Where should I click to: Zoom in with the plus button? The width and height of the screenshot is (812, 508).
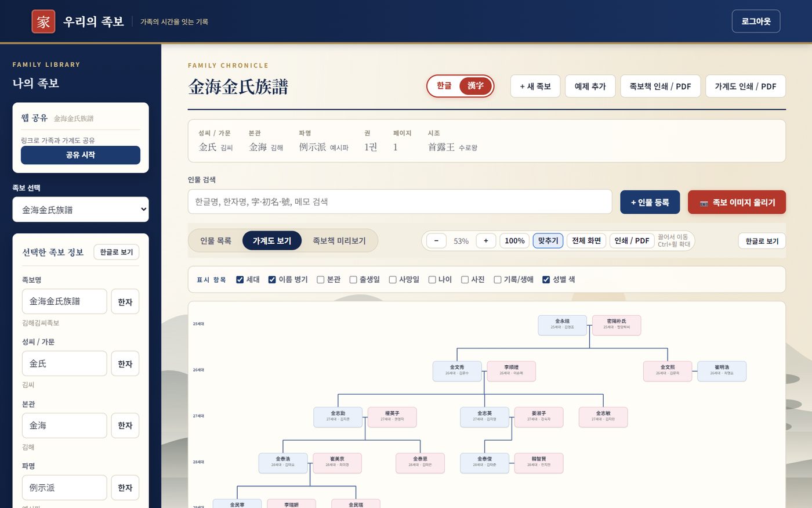coord(486,241)
